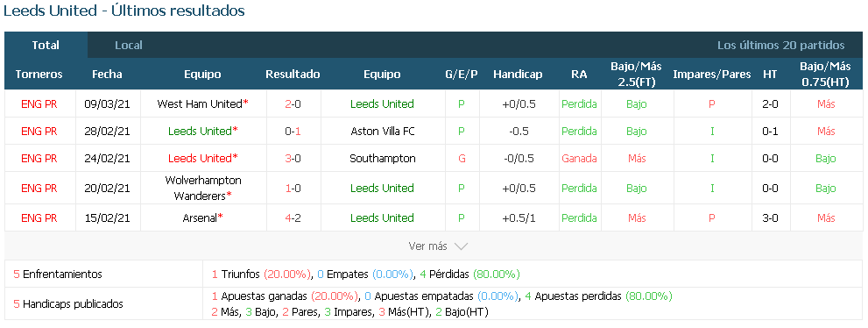Viewport: 868px width, 328px height.
Task: Click Leeds United in Aston Villa row
Action: click(200, 132)
